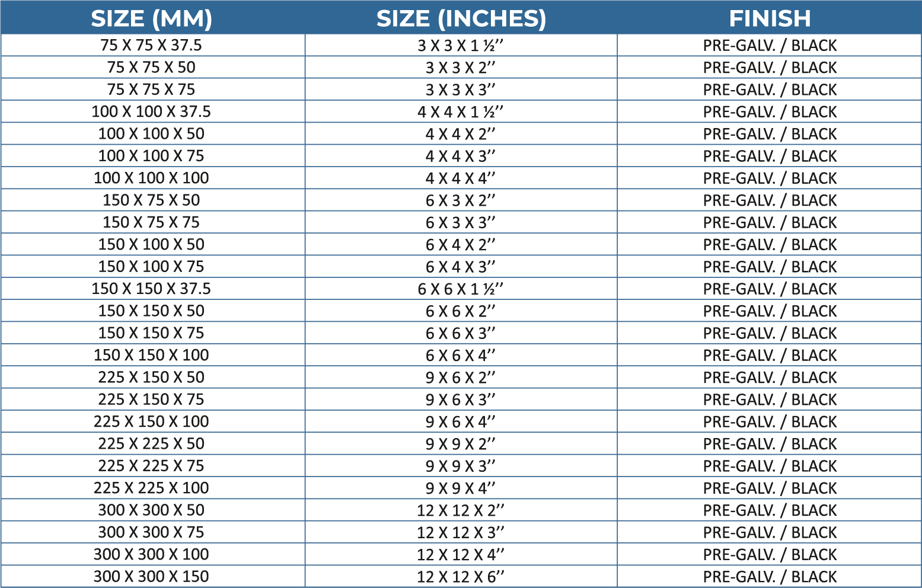Click the 6 X 6 X 4" cell
Screen dimensions: 922x588
point(461,355)
